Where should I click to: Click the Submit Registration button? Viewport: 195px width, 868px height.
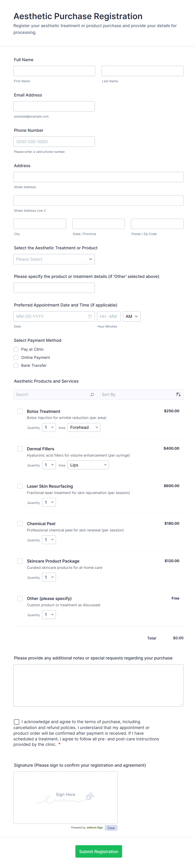coord(99,851)
